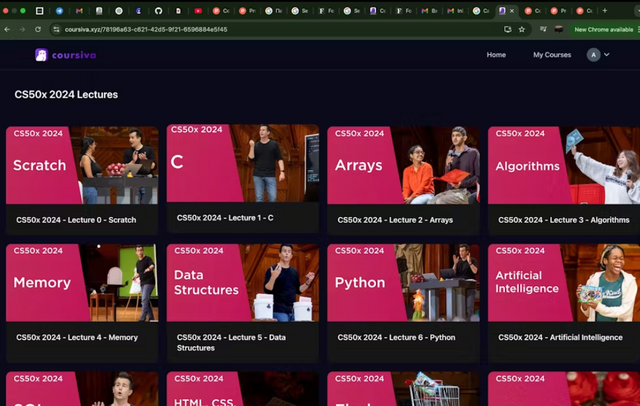Click title 'CS50x 2024 - Lecture 3 - Algorithms'
The image size is (640, 406).
pyautogui.click(x=564, y=220)
